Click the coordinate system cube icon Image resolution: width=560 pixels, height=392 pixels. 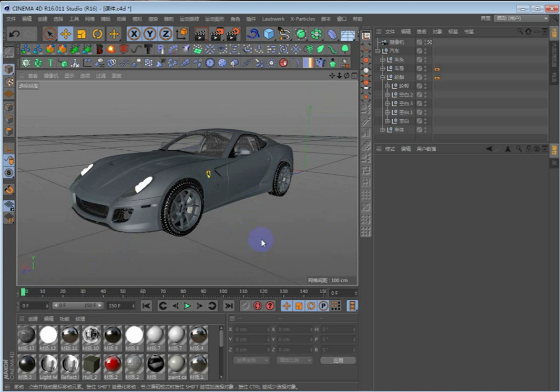[x=181, y=34]
